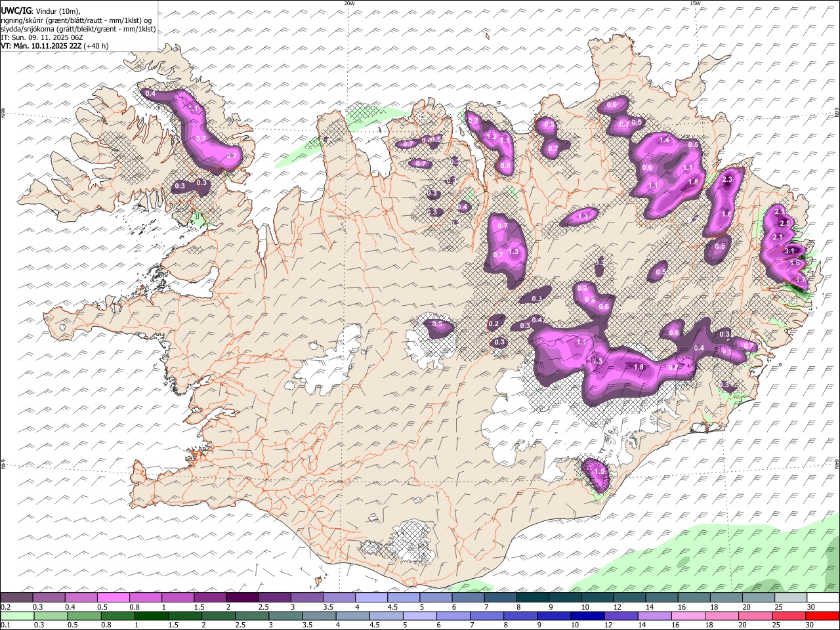Click the 3.1 precipitation value on east coast

[790, 251]
